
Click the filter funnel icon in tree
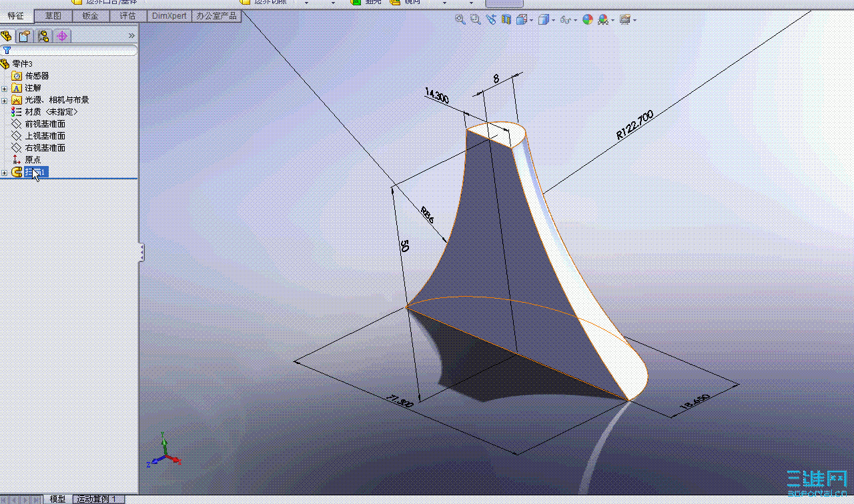coord(7,50)
